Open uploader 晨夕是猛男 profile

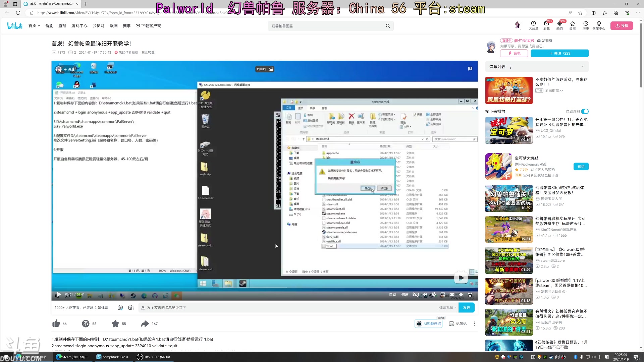[524, 41]
